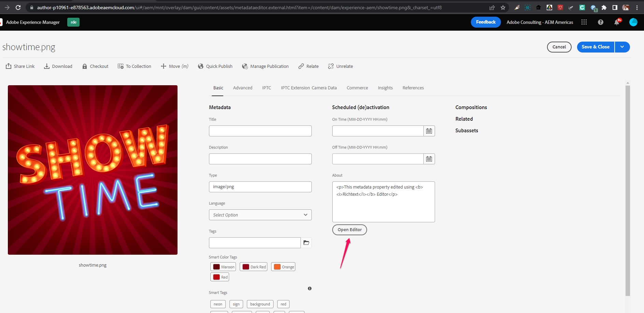Open browser extensions puzzle icon
Viewport: 644px width, 313px height.
click(x=604, y=8)
